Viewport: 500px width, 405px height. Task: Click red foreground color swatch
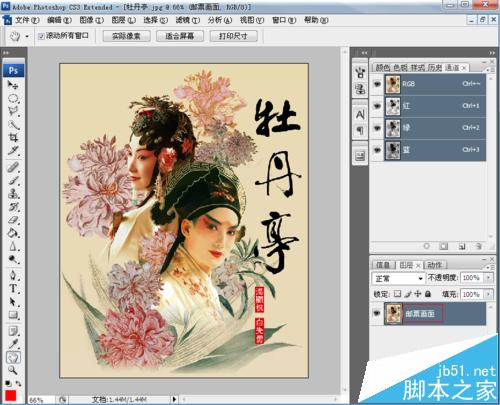click(x=11, y=396)
